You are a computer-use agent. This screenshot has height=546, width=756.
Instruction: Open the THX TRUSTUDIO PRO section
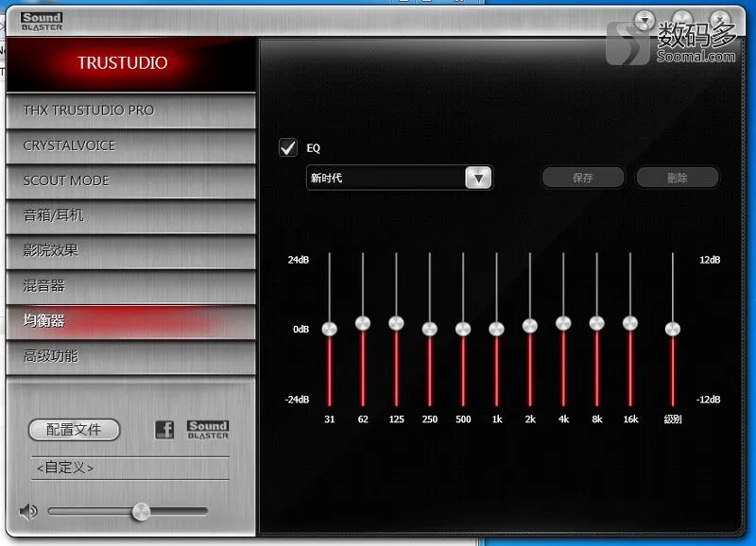tap(130, 111)
